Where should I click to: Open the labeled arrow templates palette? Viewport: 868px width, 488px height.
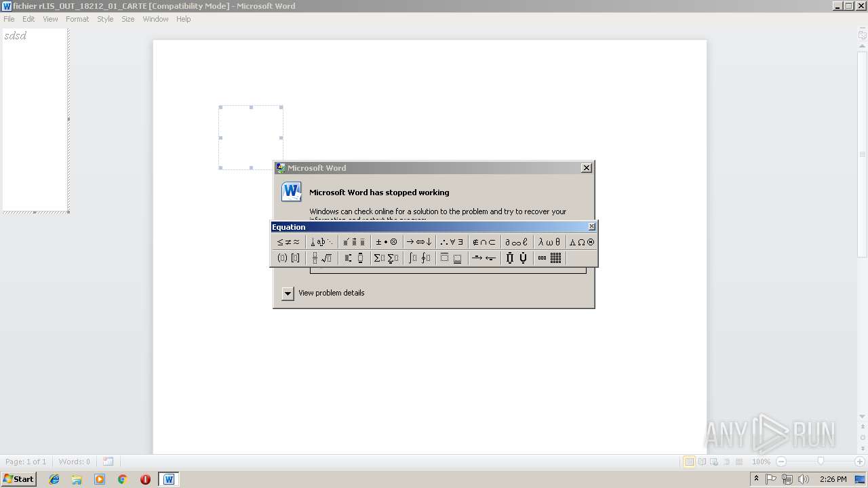(x=484, y=258)
